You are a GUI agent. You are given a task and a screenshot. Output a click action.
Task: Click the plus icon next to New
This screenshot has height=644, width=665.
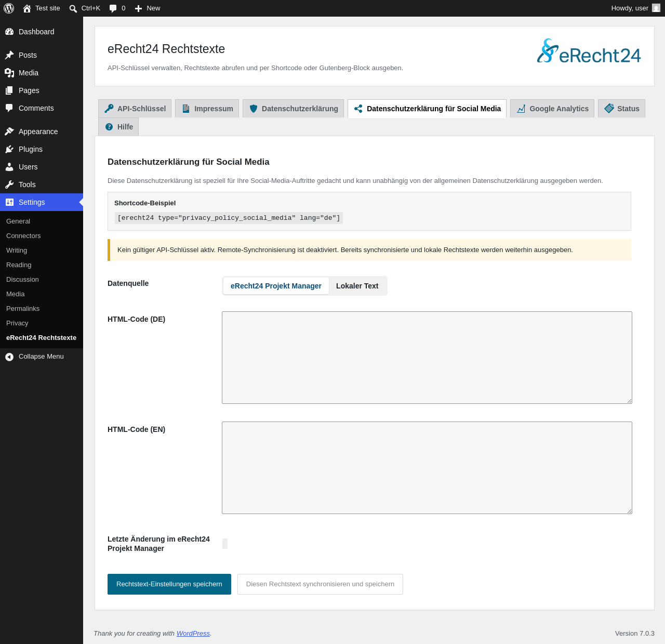(139, 8)
